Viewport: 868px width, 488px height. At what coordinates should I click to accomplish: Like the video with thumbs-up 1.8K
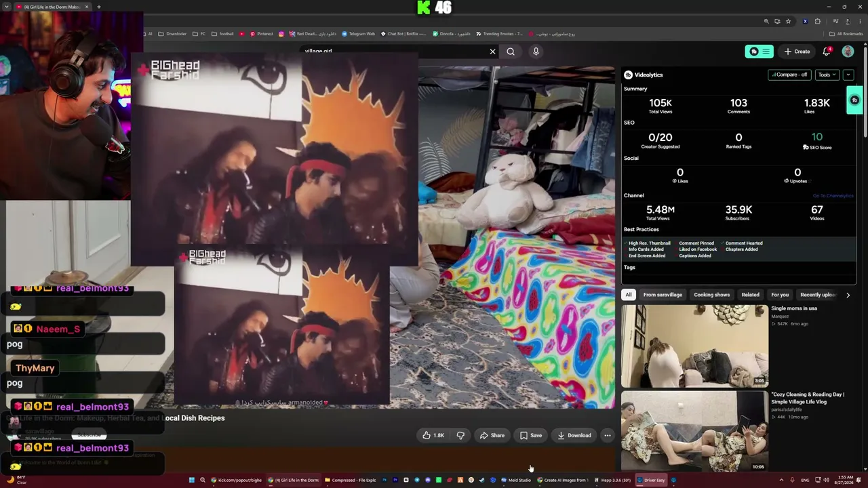click(x=433, y=435)
